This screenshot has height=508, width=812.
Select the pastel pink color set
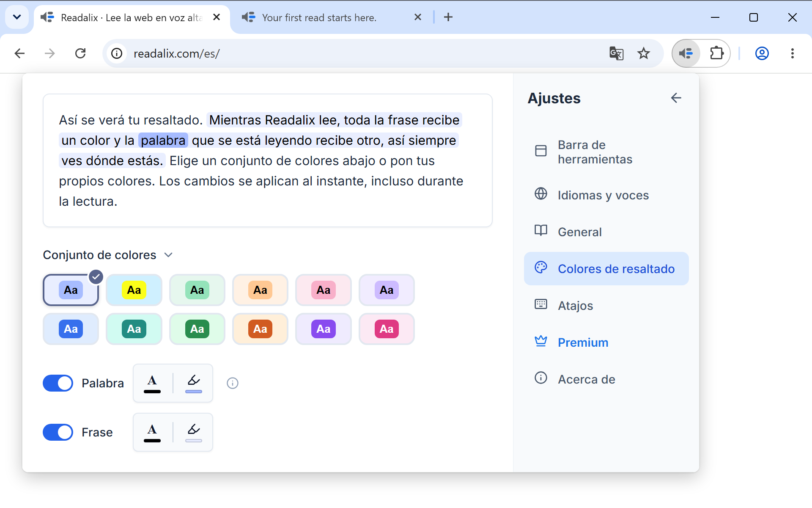point(324,290)
